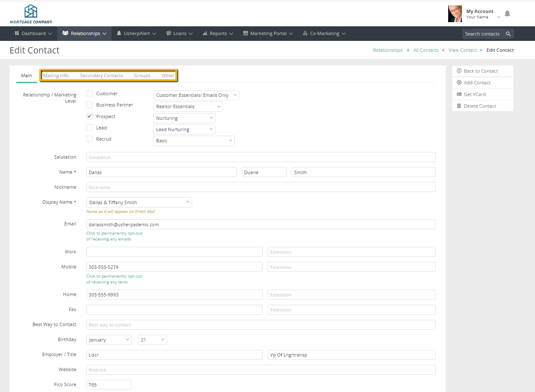Click the Delete Contact trash icon

tap(459, 106)
